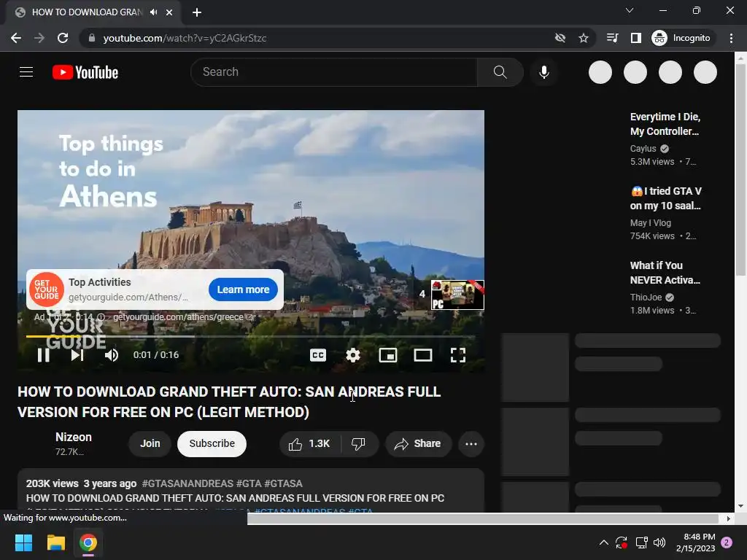Viewport: 747px width, 560px height.
Task: Open taskbar clock and date
Action: click(x=695, y=542)
